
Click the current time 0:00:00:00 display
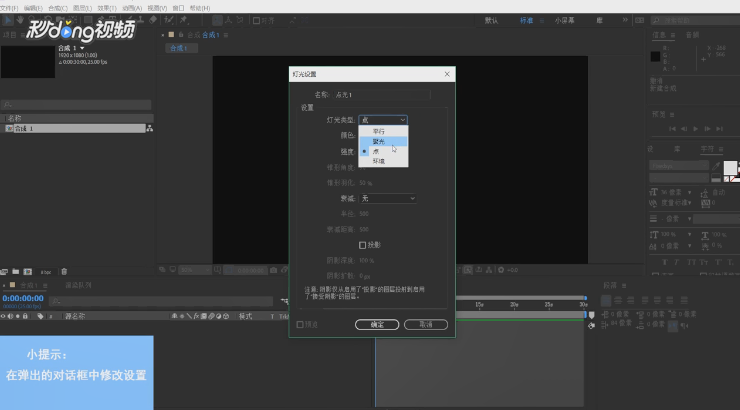tap(23, 298)
